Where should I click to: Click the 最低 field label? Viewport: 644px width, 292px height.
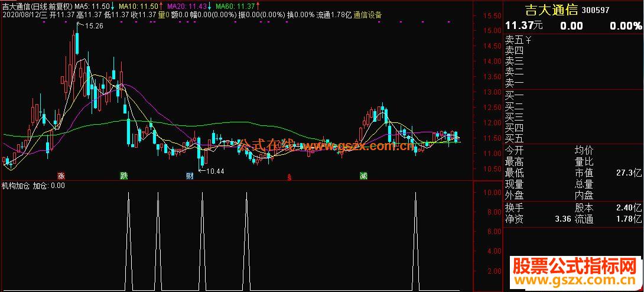[x=515, y=173]
